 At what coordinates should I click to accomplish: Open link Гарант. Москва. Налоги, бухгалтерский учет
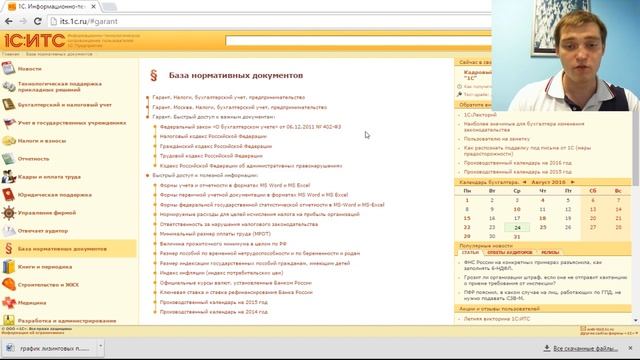point(240,107)
